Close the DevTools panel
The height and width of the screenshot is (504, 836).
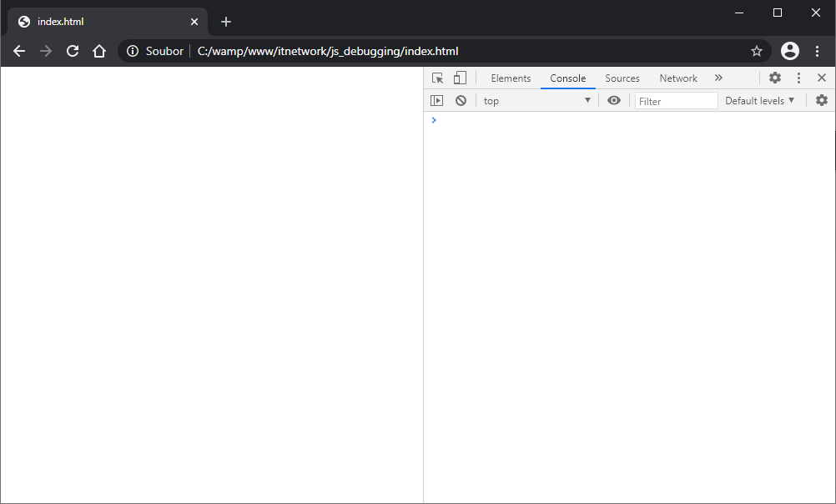pos(822,78)
